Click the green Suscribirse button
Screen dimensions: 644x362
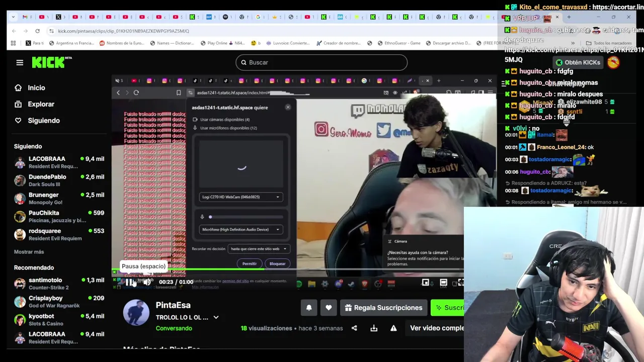click(448, 308)
